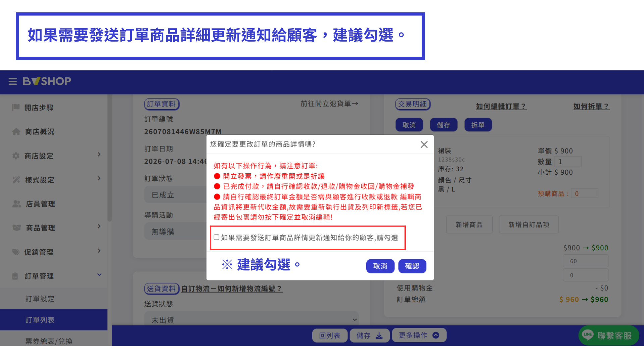The width and height of the screenshot is (644, 362).
Task: Click the 新增商品 button
Action: pyautogui.click(x=469, y=225)
